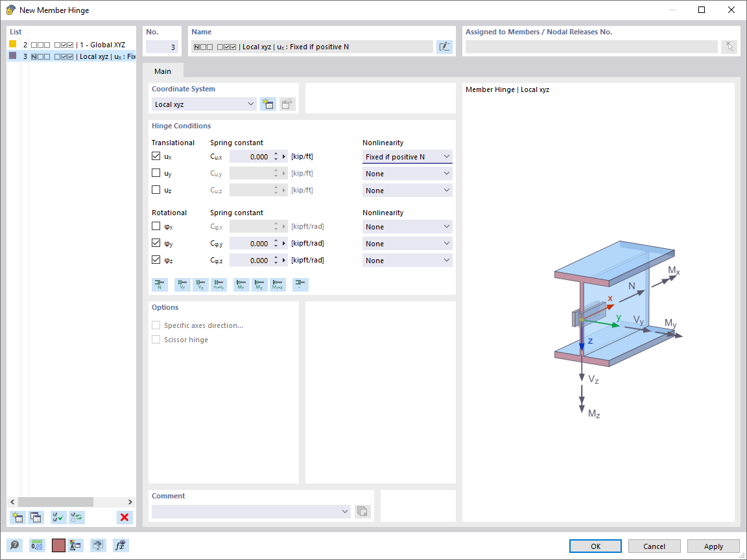Check the Scissor hinge option
The width and height of the screenshot is (747, 560).
click(x=156, y=339)
